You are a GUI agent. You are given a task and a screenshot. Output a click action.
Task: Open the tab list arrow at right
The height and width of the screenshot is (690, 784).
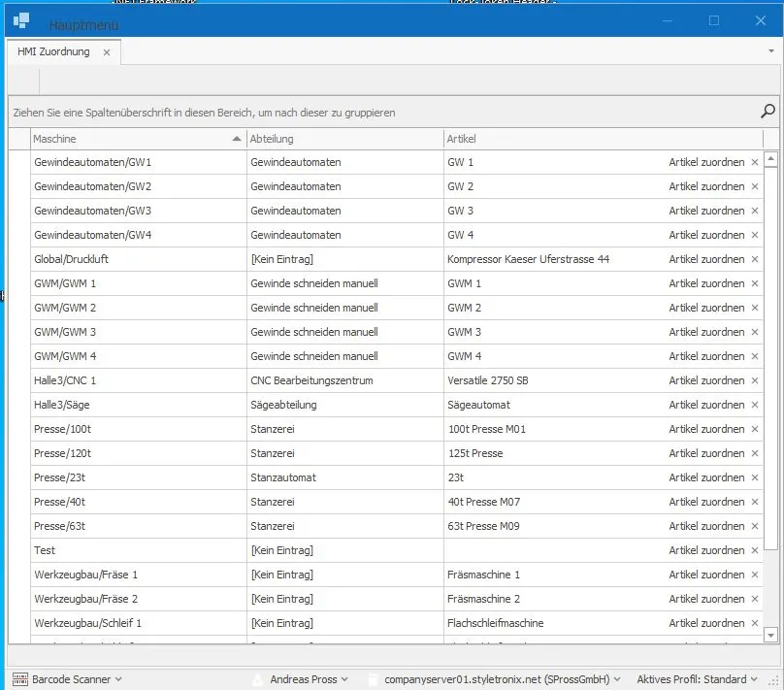[x=771, y=51]
